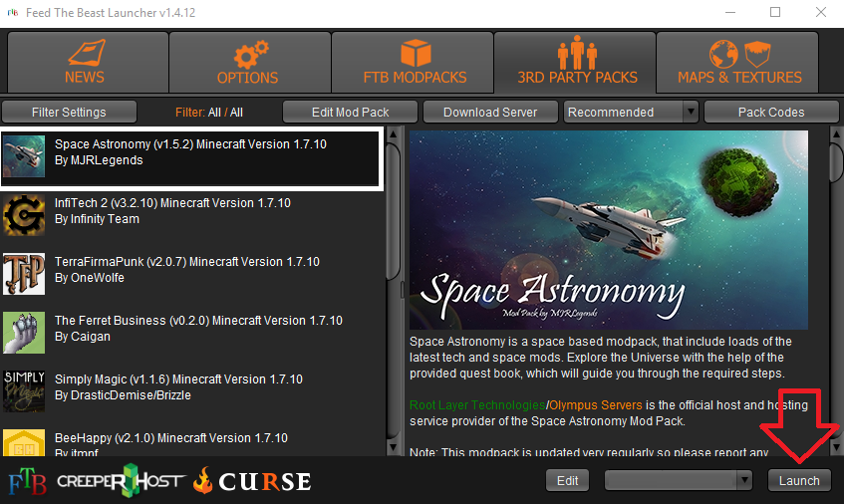Click the 'Filter: All / All' label
This screenshot has width=844, height=504.
[x=209, y=113]
